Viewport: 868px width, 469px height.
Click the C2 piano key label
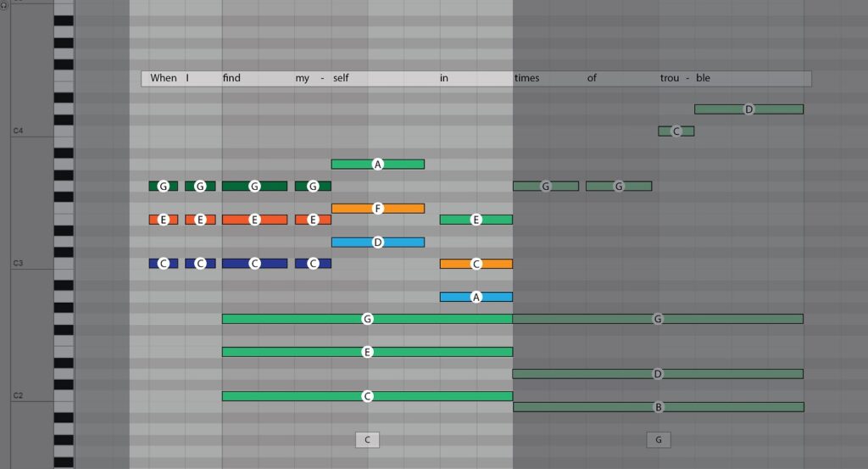point(19,395)
